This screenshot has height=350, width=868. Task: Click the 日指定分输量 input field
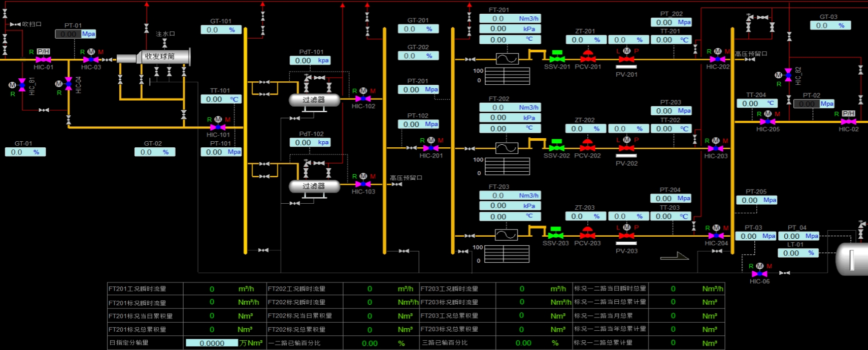(212, 343)
